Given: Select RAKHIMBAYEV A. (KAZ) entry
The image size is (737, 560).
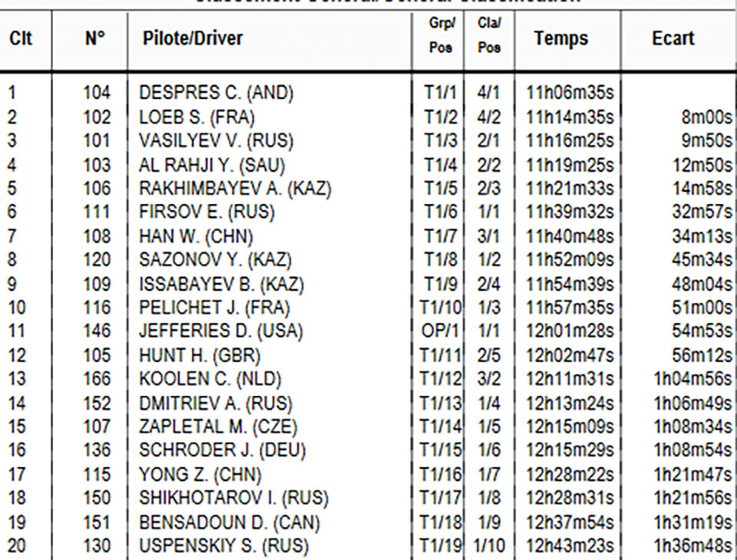Looking at the screenshot, I should 236,189.
